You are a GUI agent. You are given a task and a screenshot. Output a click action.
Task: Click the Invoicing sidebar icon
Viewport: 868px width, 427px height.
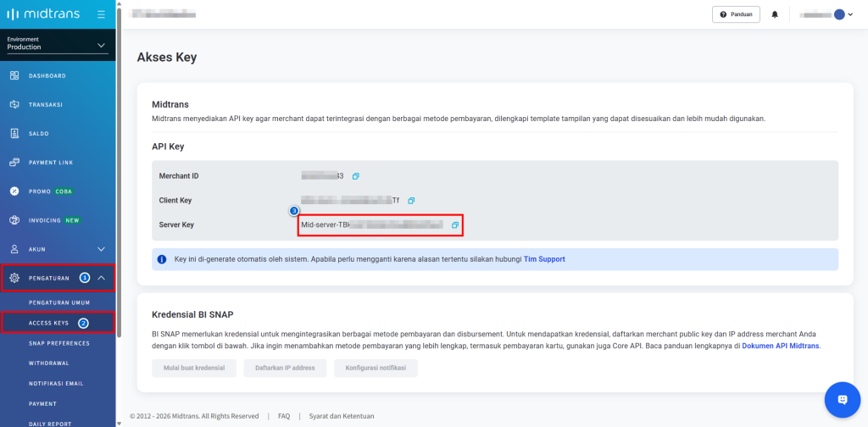click(x=15, y=220)
